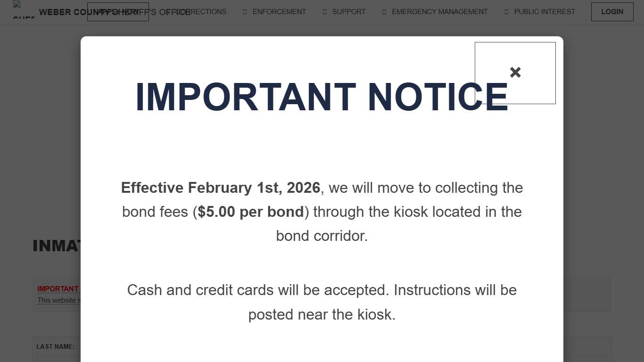644x362 pixels.
Task: Open the Emergency Management menu
Action: tap(439, 12)
